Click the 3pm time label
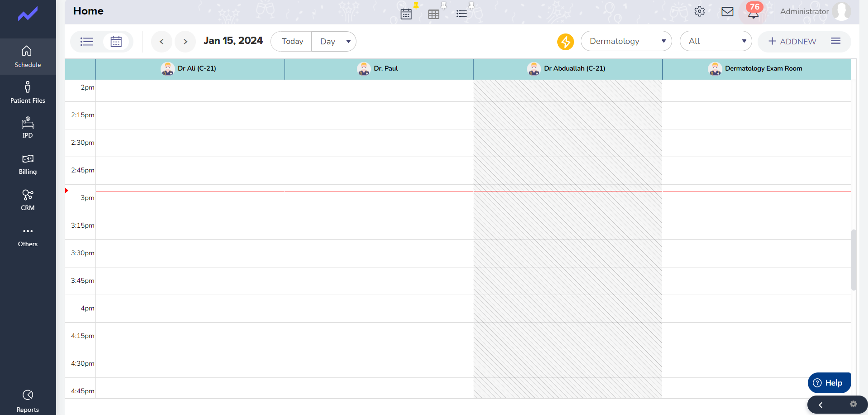The width and height of the screenshot is (868, 415). 87,198
